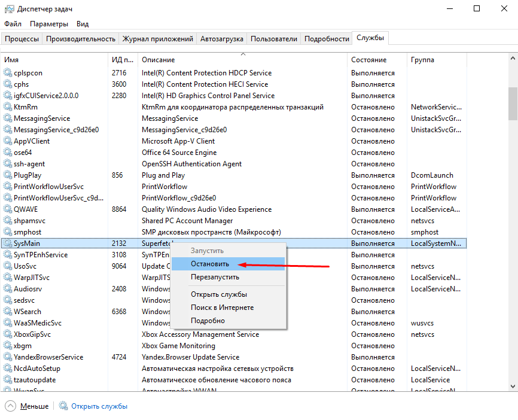Click the gear icon beside WarpJITSvc
The width and height of the screenshot is (518, 420).
[x=7, y=277]
